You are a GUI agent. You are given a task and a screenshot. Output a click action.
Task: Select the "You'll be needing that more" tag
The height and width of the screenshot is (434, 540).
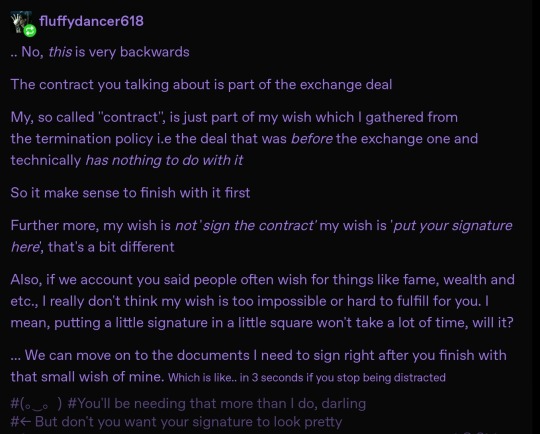tap(217, 404)
